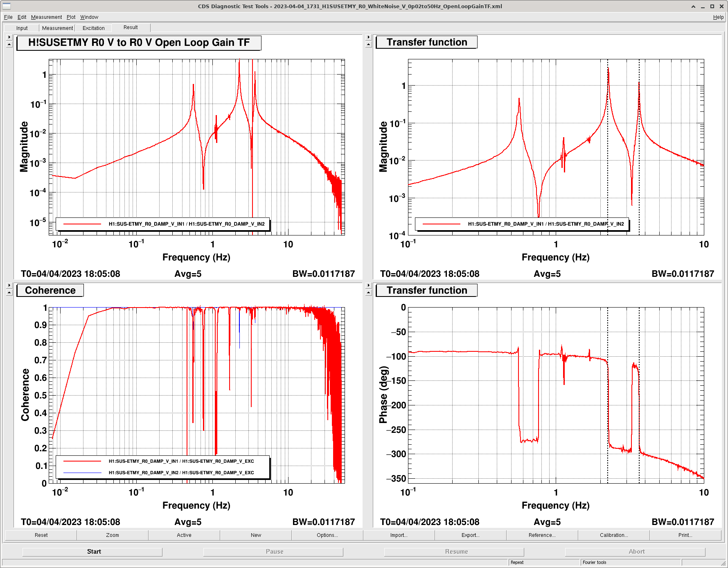Image resolution: width=728 pixels, height=568 pixels.
Task: Open the File menu
Action: tap(8, 17)
